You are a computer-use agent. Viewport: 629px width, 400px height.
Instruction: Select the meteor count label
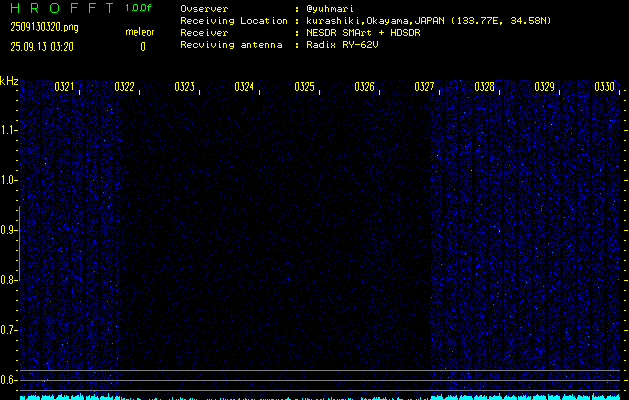click(140, 32)
